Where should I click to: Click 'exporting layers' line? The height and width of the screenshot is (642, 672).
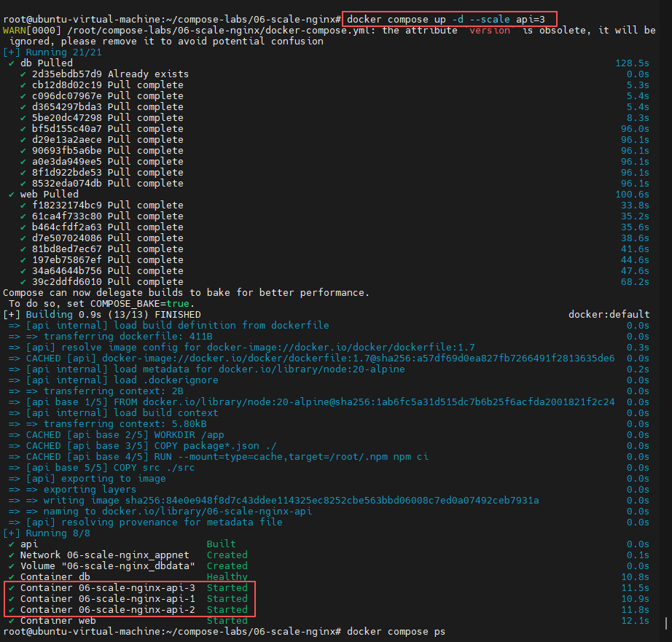(90, 490)
